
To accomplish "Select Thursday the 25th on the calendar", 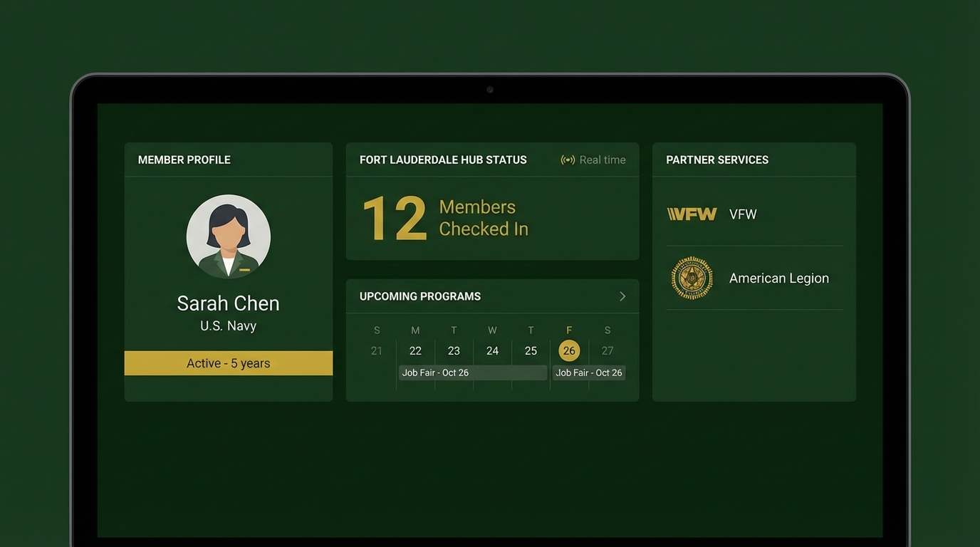I will [x=531, y=350].
